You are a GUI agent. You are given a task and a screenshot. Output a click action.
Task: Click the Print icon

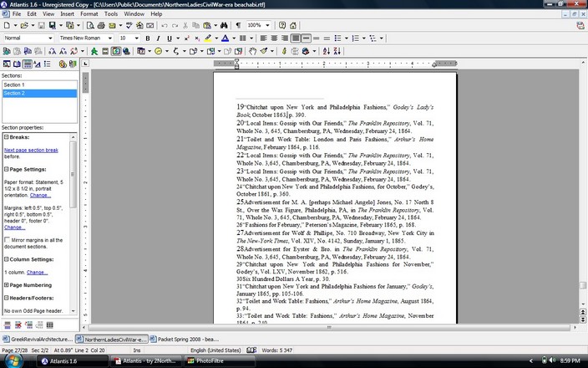101,26
